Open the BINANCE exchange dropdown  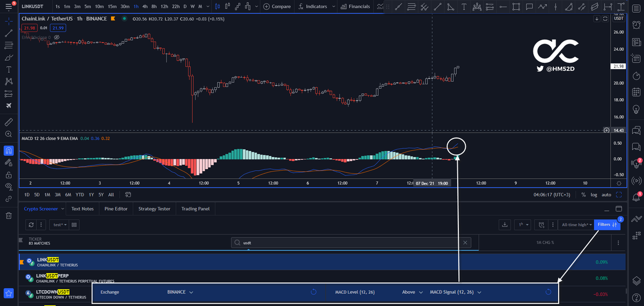(x=180, y=292)
